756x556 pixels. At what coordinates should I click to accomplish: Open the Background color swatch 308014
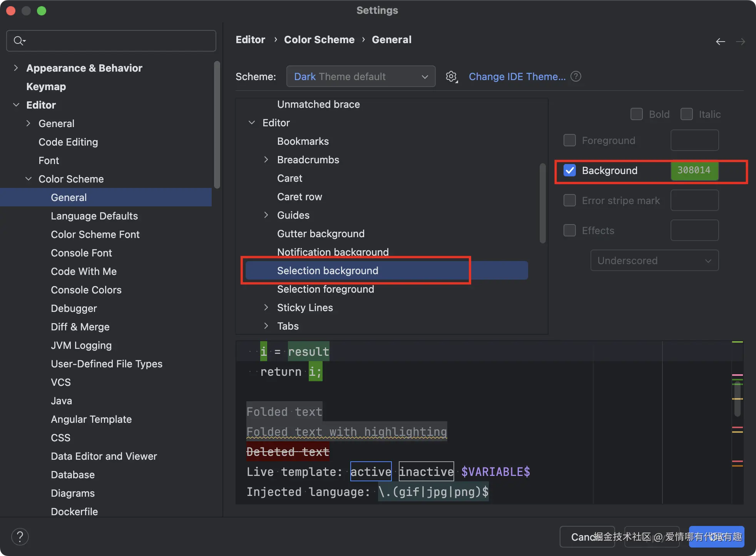tap(694, 171)
